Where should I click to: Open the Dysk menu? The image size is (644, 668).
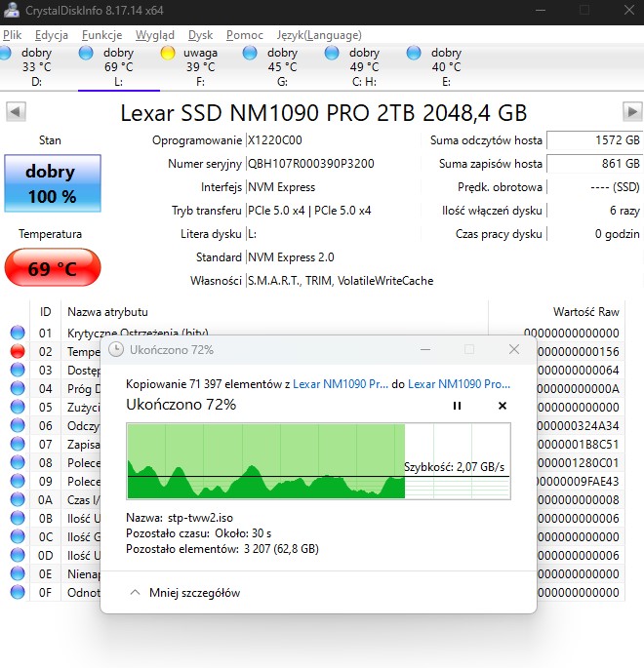(200, 34)
